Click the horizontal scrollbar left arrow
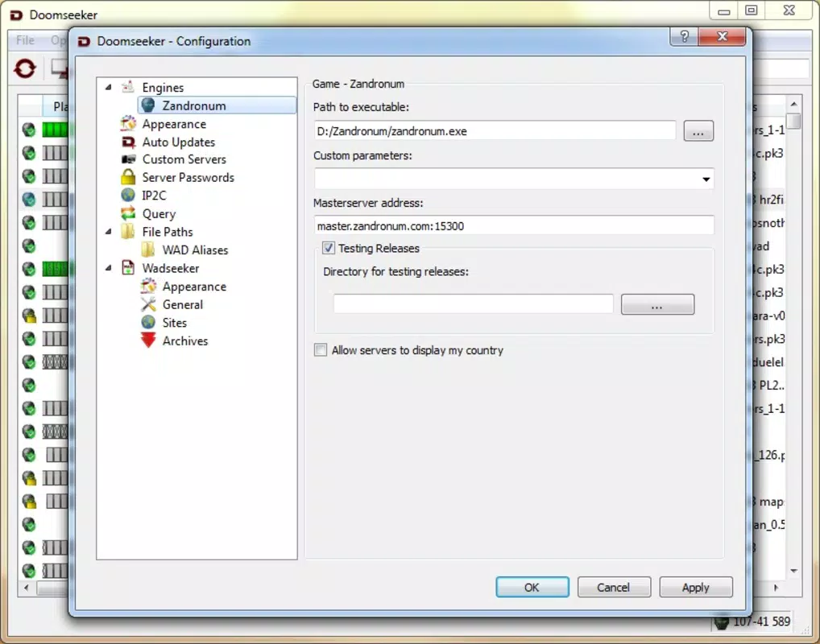The image size is (820, 644). pos(26,588)
